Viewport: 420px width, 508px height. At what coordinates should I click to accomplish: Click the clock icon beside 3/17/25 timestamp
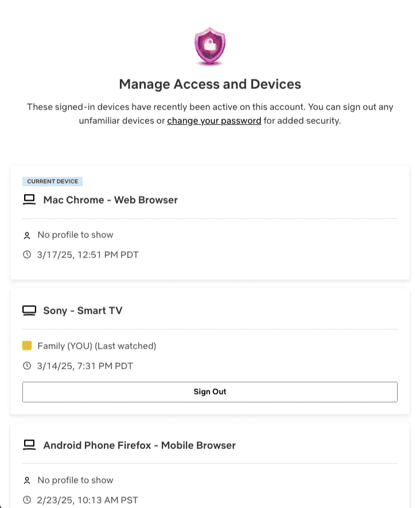27,255
